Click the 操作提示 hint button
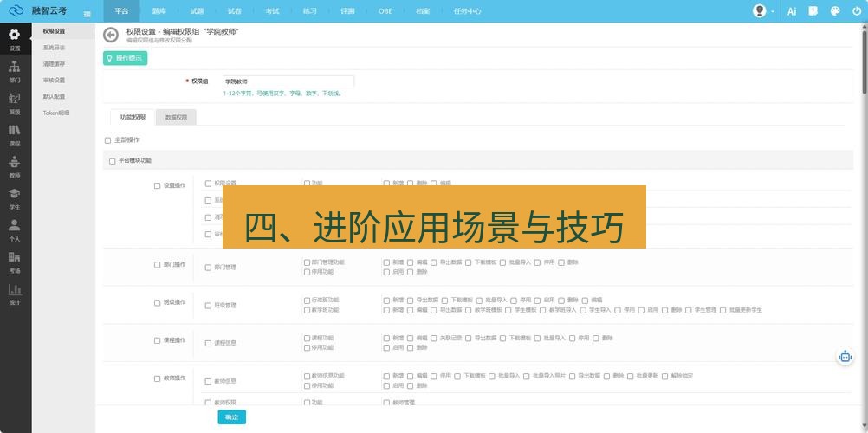 click(x=125, y=58)
